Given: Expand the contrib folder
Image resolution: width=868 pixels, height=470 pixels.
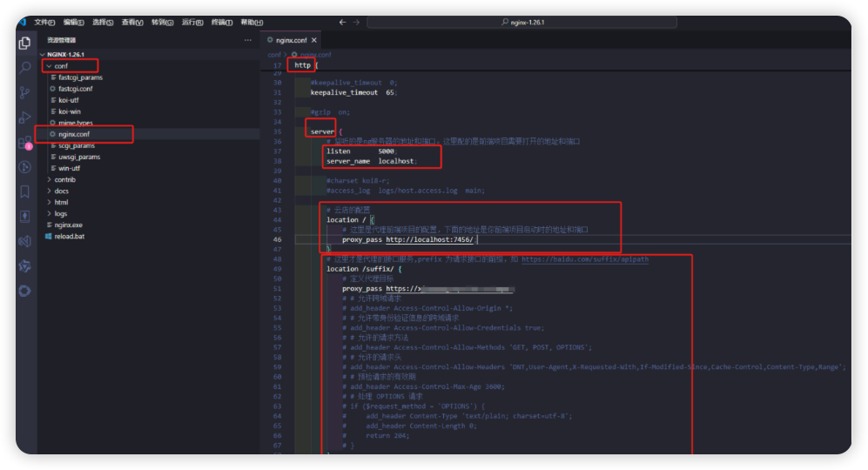Looking at the screenshot, I should pyautogui.click(x=149, y=179).
